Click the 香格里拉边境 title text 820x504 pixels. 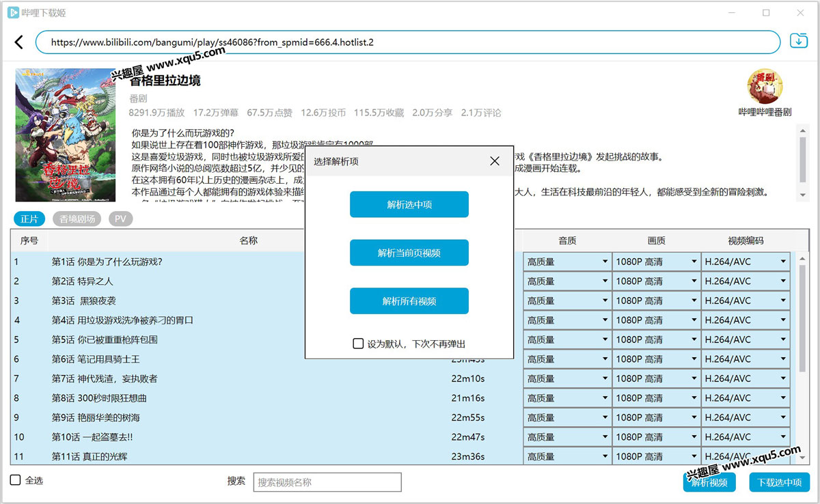[165, 81]
